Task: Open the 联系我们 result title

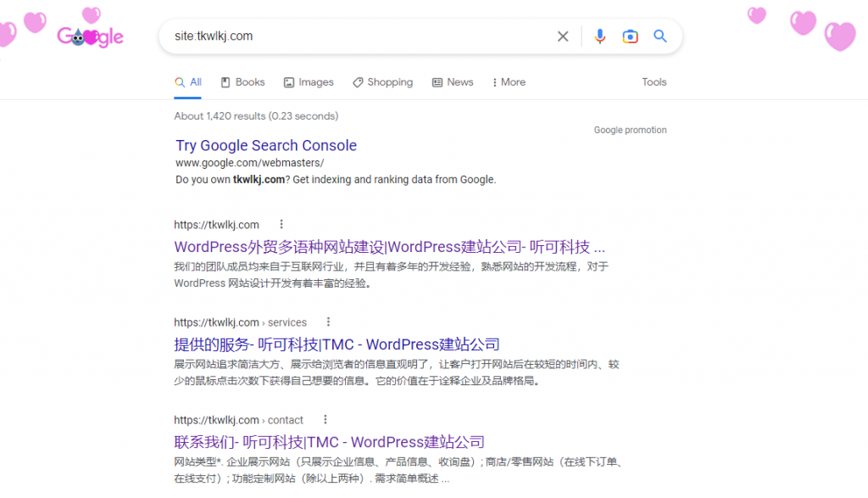Action: click(x=330, y=441)
